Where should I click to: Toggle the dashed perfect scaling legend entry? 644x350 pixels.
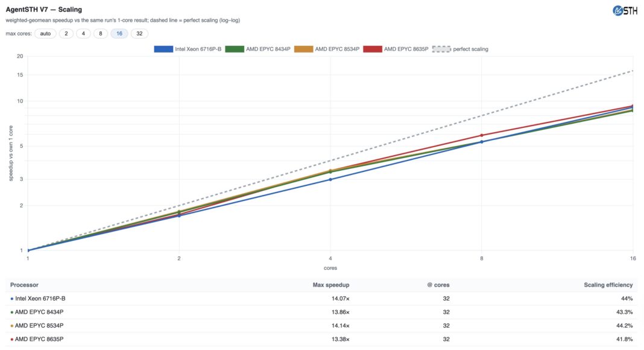point(461,49)
